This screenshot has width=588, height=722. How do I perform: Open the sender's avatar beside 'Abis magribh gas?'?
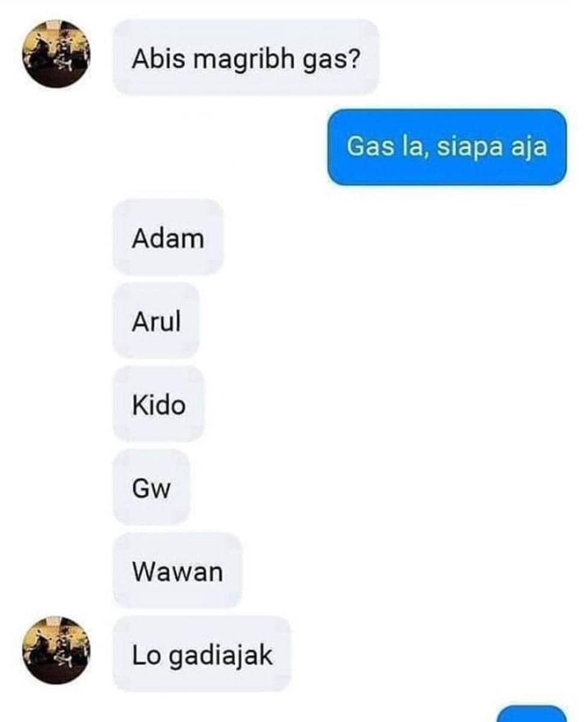click(56, 54)
